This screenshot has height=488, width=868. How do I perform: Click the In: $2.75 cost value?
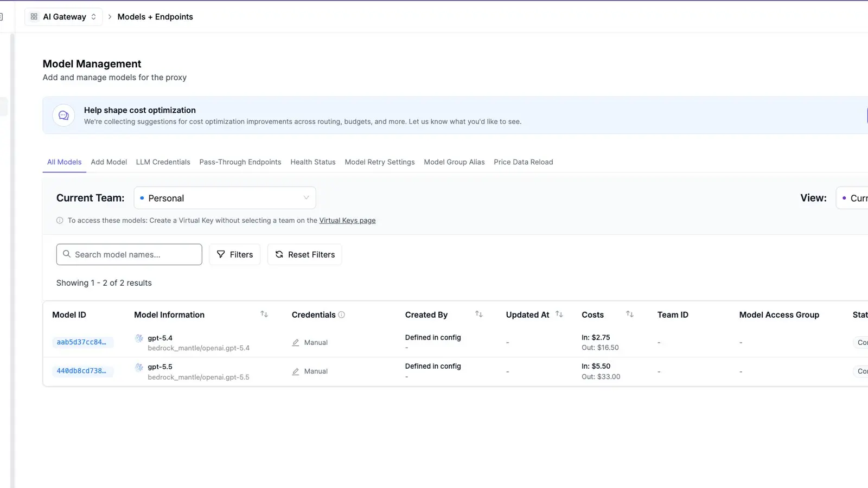[596, 337]
